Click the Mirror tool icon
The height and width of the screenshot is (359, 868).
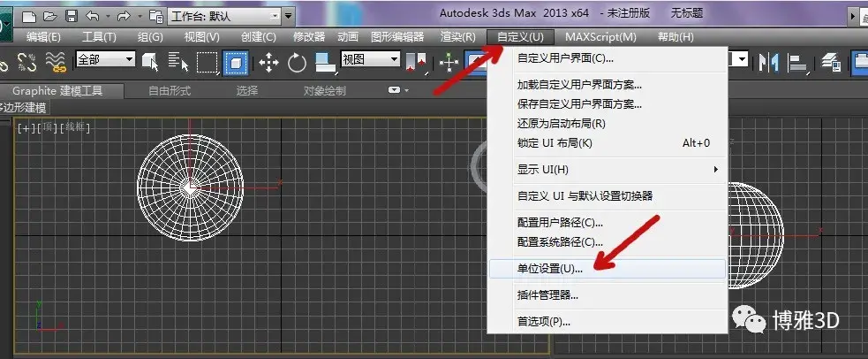tap(769, 62)
